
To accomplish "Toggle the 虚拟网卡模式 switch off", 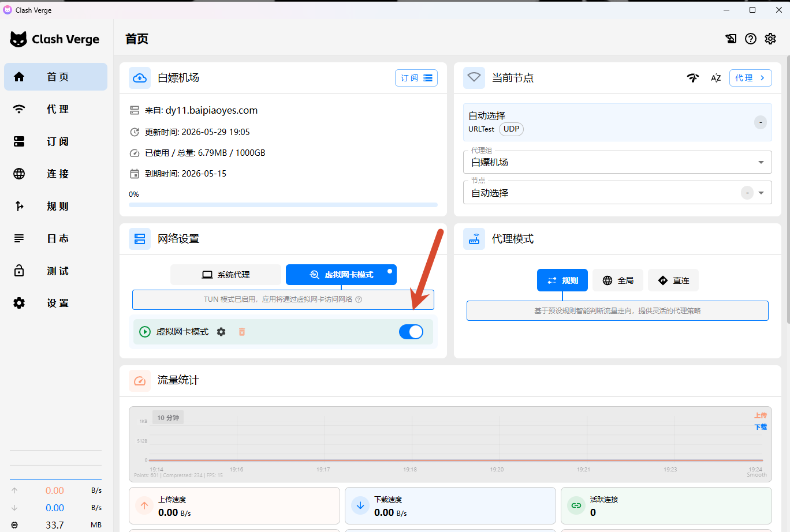I will (411, 332).
